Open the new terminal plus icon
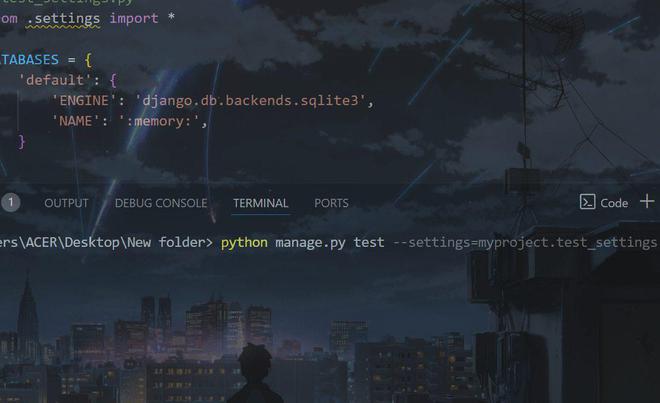The width and height of the screenshot is (660, 403). (647, 202)
